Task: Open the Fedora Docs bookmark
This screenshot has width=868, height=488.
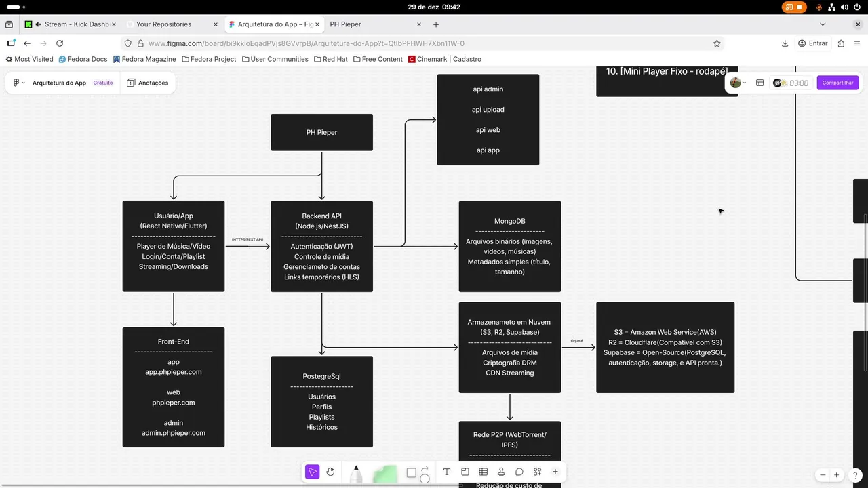Action: tap(83, 59)
